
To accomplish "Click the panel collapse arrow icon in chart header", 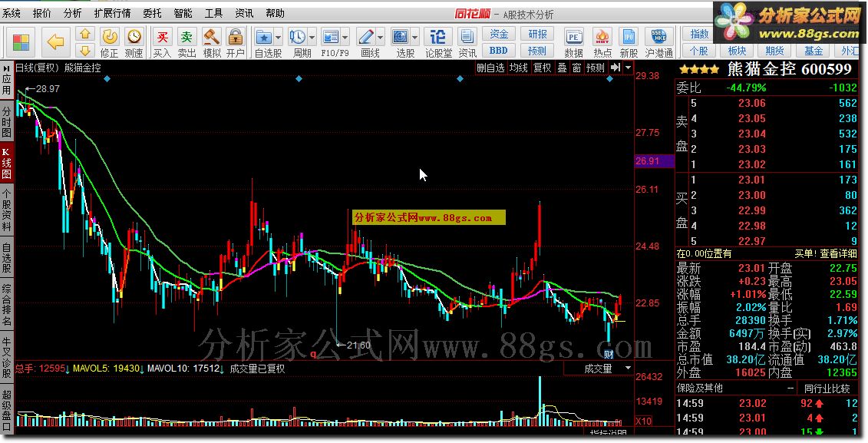I will pyautogui.click(x=616, y=68).
